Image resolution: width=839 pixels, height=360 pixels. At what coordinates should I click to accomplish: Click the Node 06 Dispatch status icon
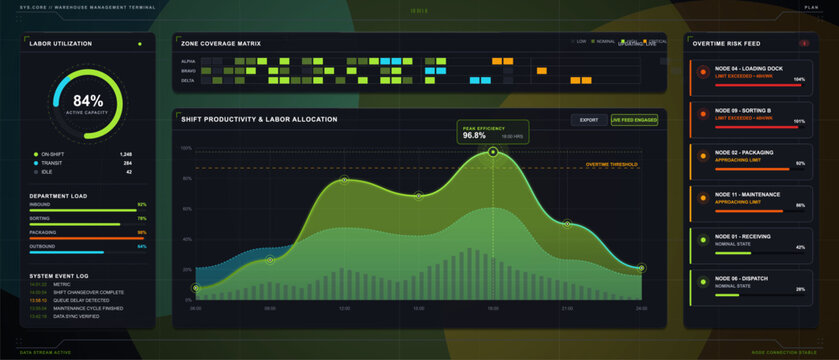[703, 282]
